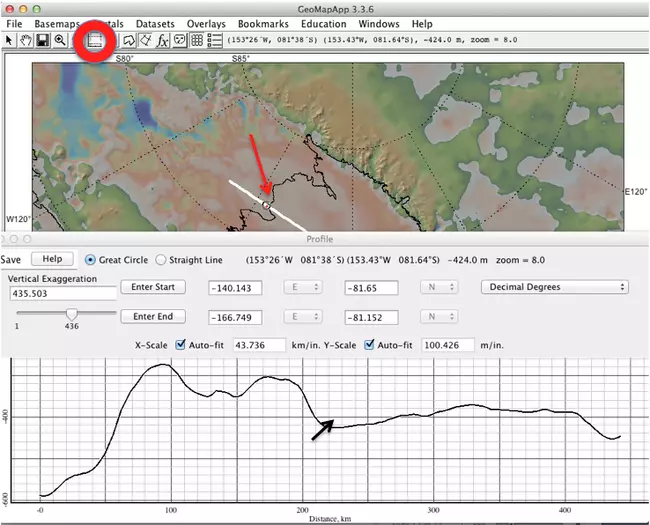This screenshot has height=525, width=650.
Task: Open the Decimal Degrees format dropdown
Action: (553, 287)
